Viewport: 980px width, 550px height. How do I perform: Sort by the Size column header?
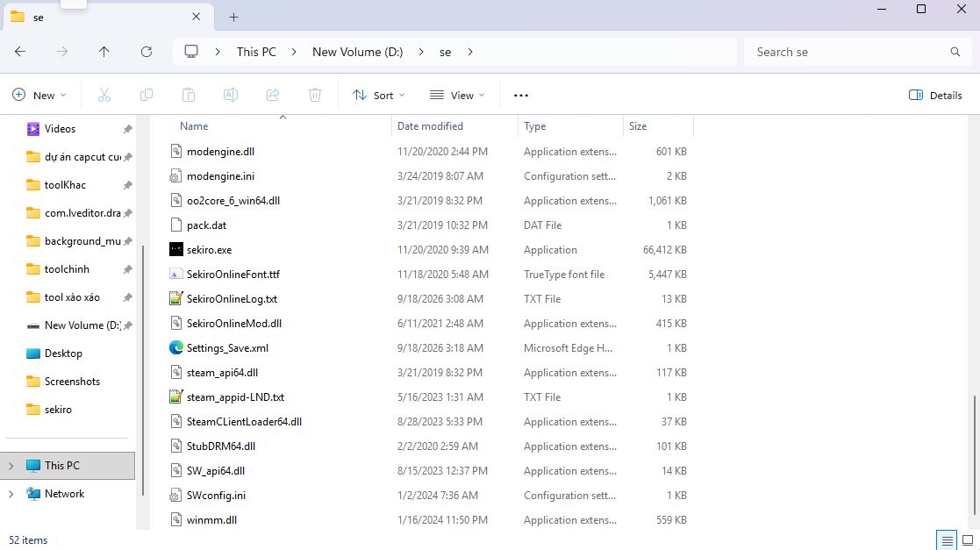pos(638,125)
